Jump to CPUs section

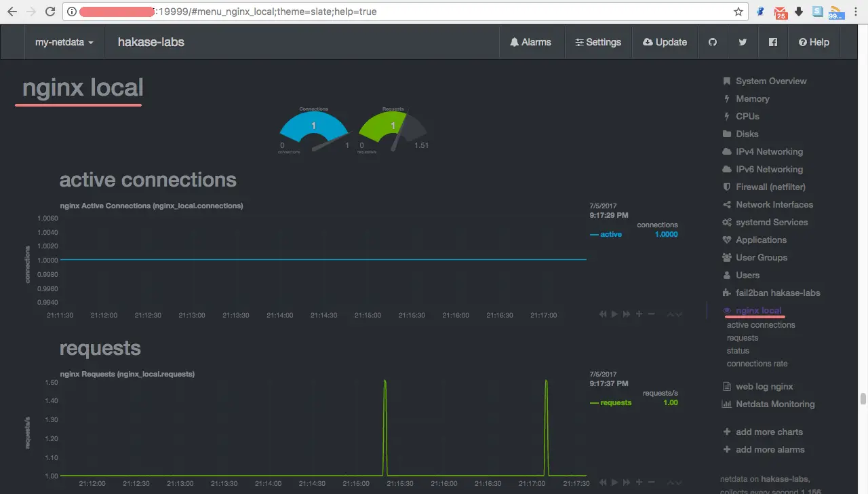coord(741,116)
